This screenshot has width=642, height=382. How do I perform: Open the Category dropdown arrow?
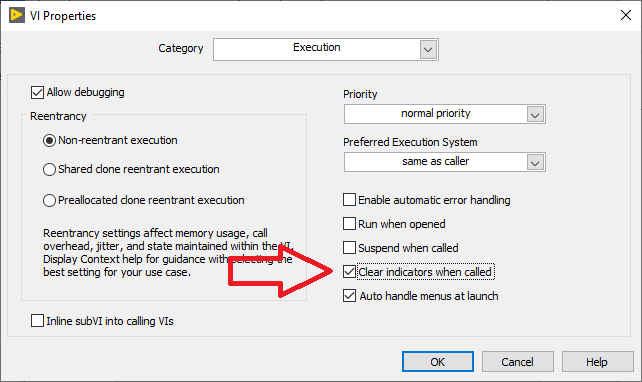[428, 50]
